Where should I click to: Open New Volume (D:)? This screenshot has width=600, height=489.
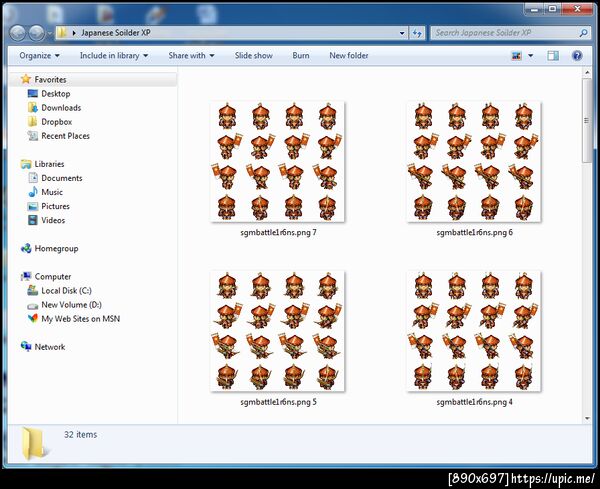tap(71, 305)
